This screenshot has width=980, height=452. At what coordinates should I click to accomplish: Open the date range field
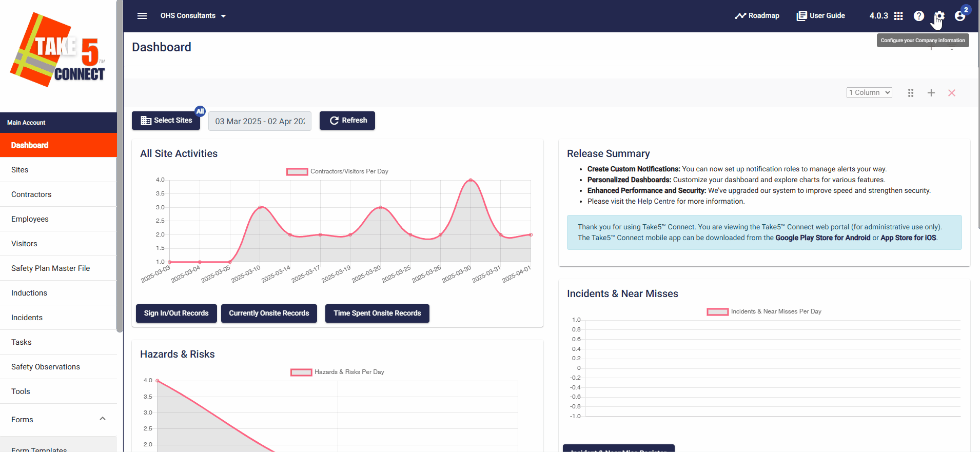pyautogui.click(x=260, y=121)
